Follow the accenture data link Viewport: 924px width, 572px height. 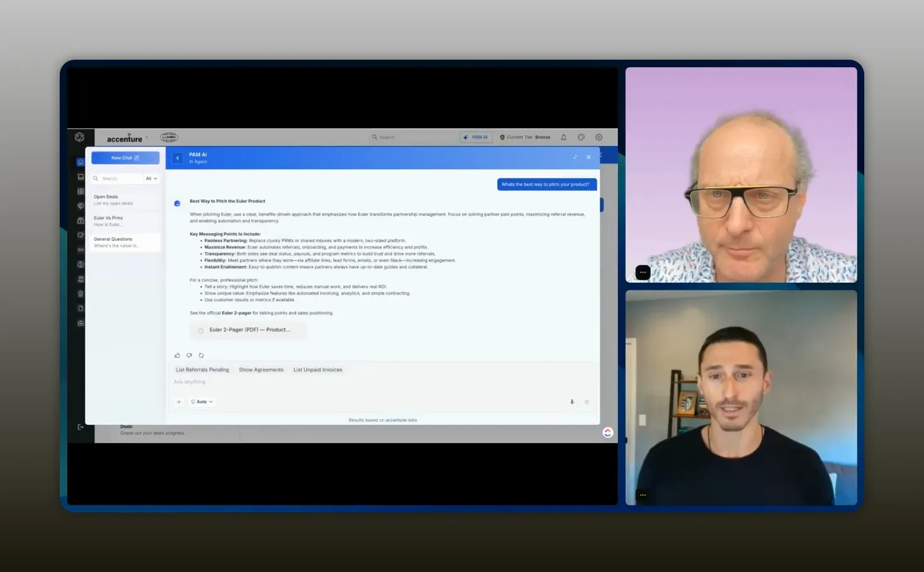coord(401,420)
